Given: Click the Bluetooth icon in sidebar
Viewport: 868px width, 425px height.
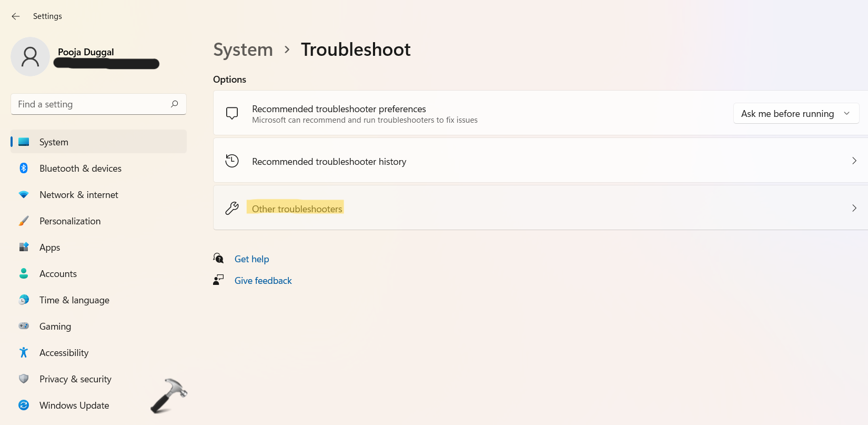Looking at the screenshot, I should (24, 168).
